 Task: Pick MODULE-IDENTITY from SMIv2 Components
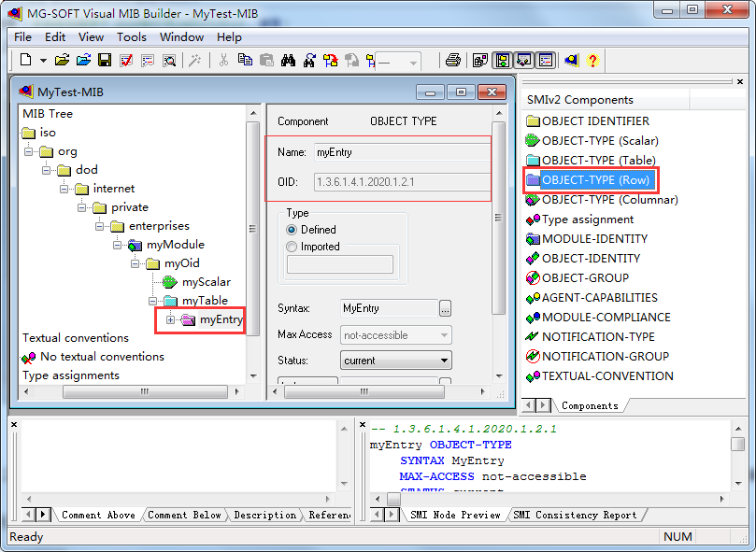point(594,238)
